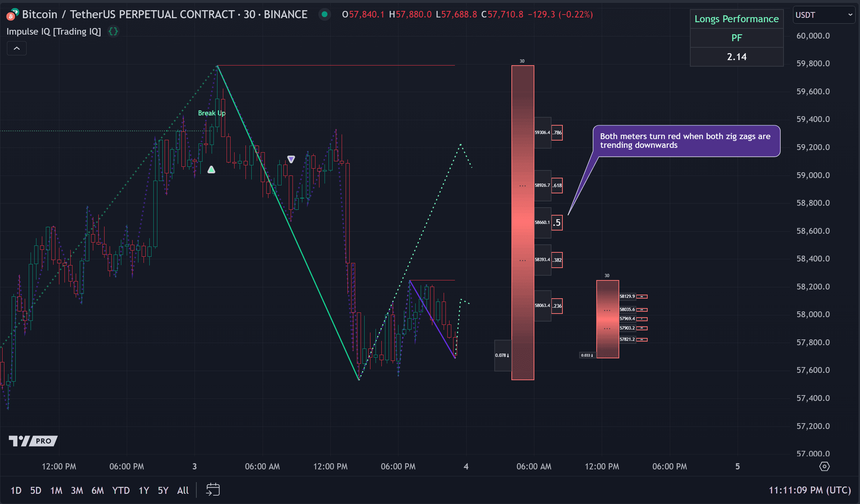Click the large red gradient meter bar
This screenshot has height=504, width=860.
523,223
